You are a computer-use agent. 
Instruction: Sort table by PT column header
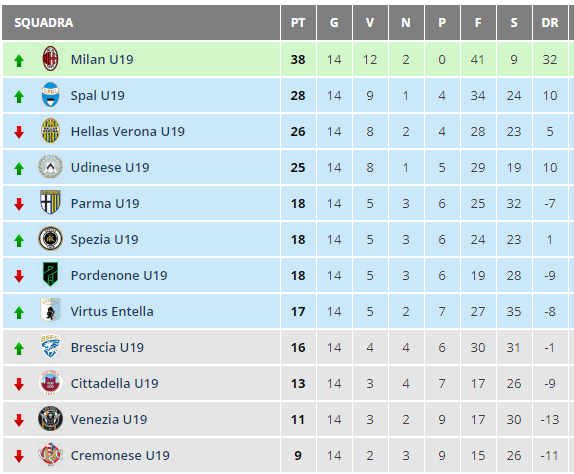pyautogui.click(x=298, y=23)
